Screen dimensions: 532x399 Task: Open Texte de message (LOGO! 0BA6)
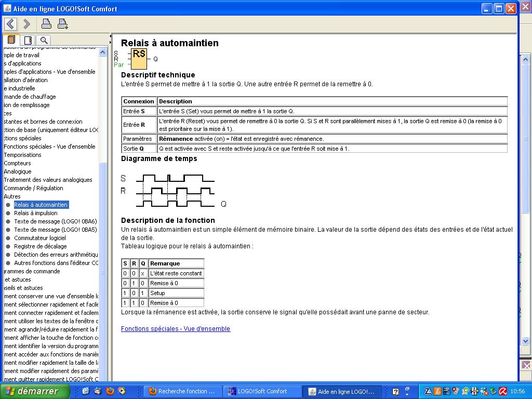pos(55,221)
